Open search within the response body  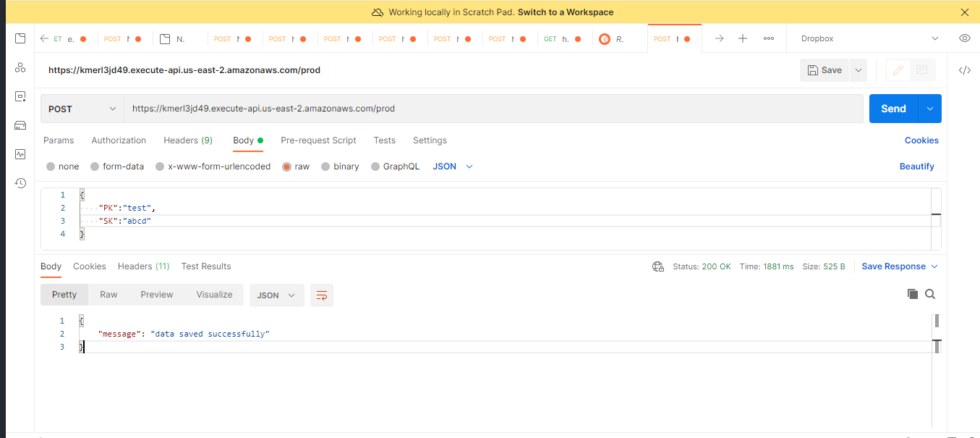930,294
